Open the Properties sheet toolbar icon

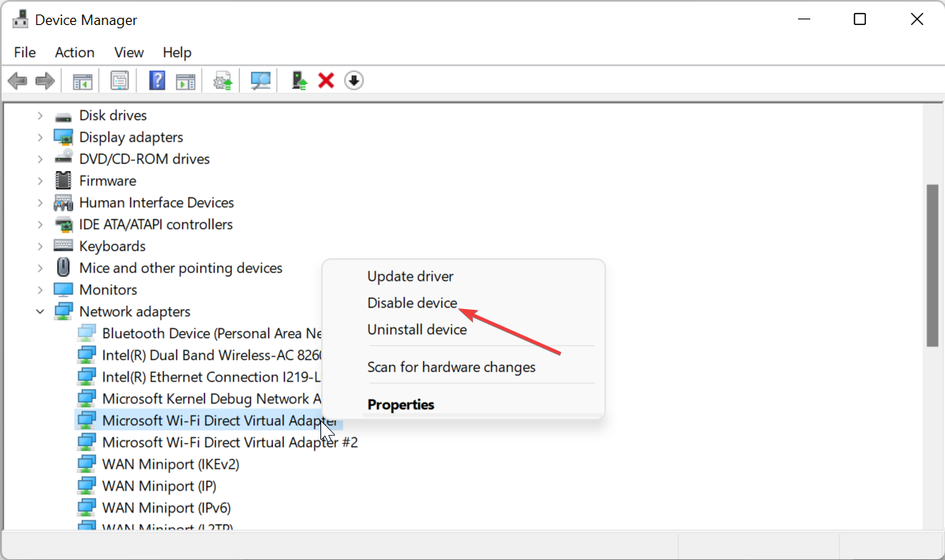click(119, 81)
